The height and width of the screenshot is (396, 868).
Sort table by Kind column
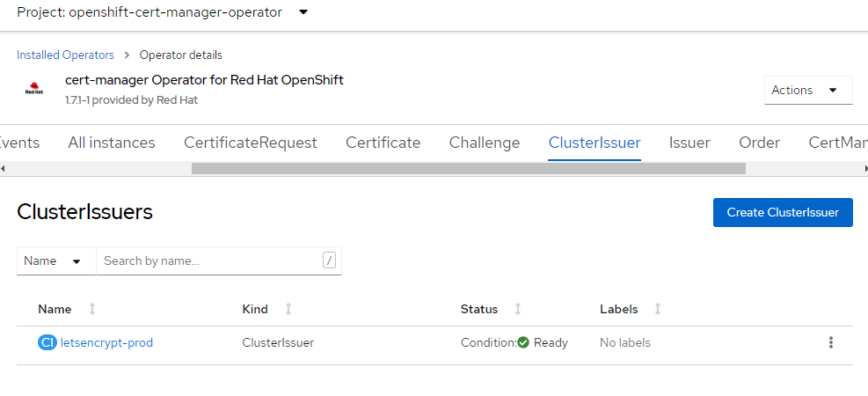coord(288,309)
